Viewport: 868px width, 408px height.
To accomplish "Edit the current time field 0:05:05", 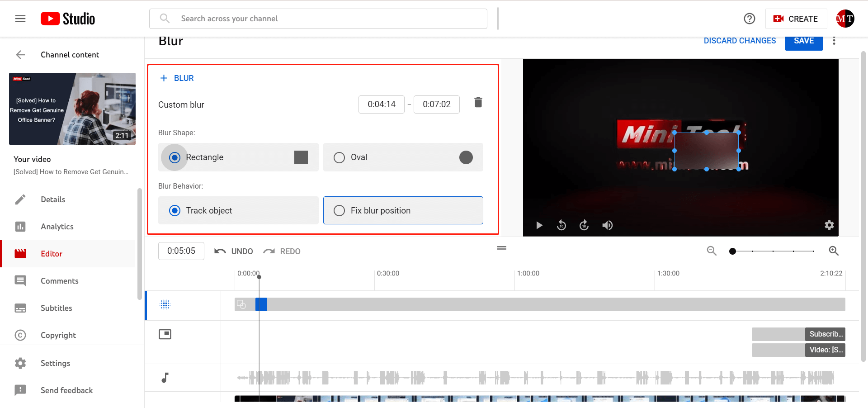I will (x=181, y=251).
